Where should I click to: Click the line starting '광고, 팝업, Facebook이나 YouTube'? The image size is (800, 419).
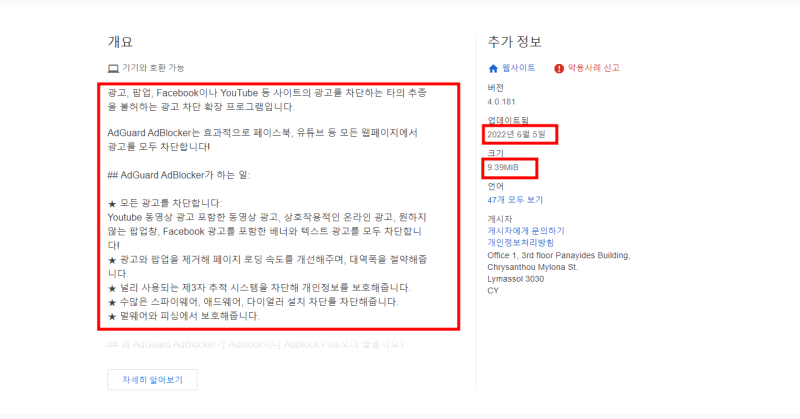coord(267,93)
